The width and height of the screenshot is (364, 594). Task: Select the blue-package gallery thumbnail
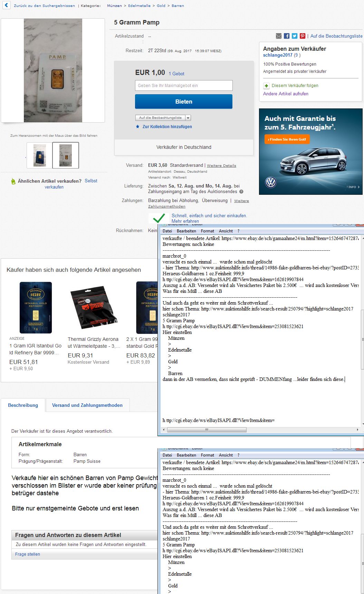40,155
